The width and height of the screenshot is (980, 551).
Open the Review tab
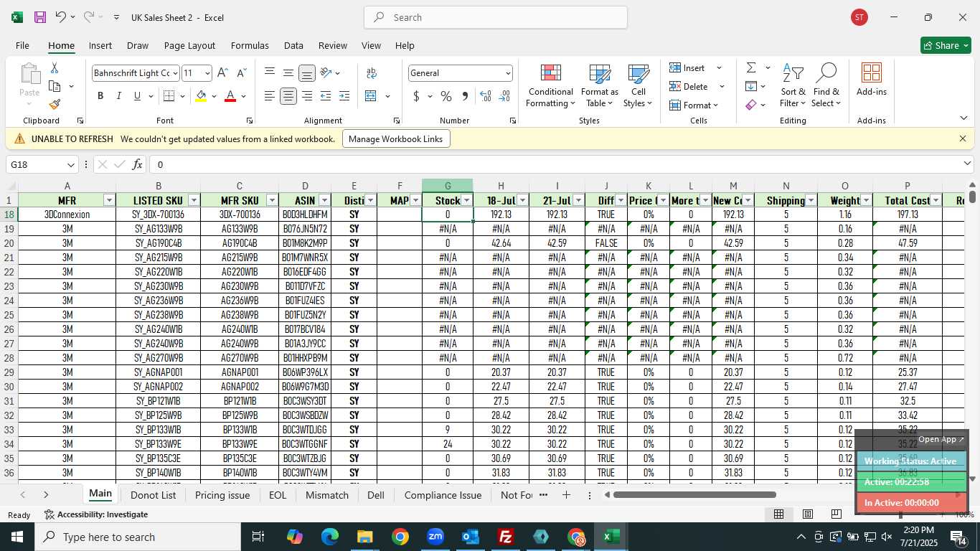click(333, 45)
